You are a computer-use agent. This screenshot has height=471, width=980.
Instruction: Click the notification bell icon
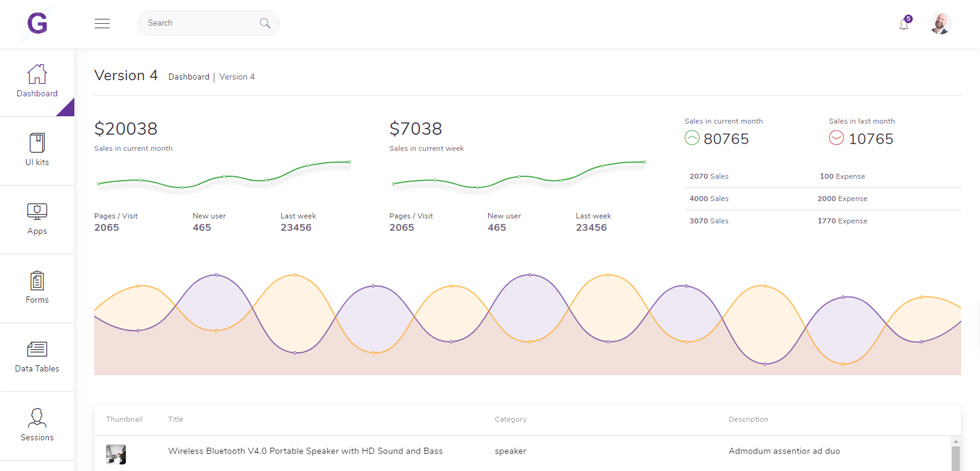click(x=904, y=24)
